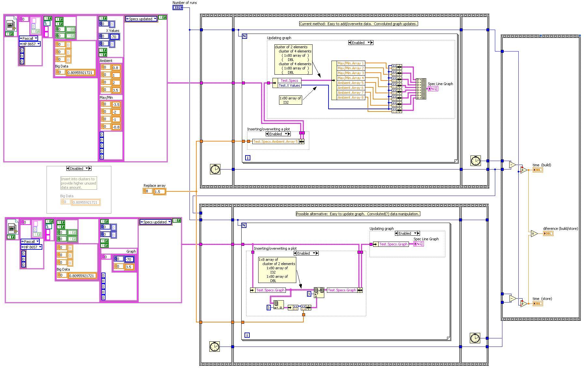
Task: Click Big Data value in the bottom cluster
Action: (x=82, y=276)
